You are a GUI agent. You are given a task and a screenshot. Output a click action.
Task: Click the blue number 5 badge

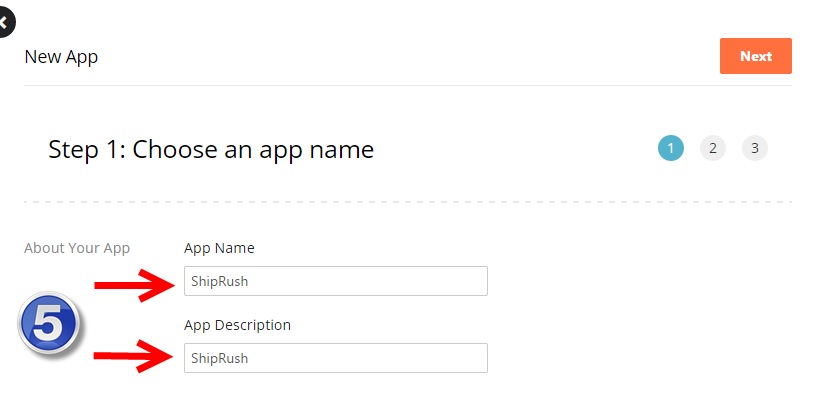click(x=48, y=324)
